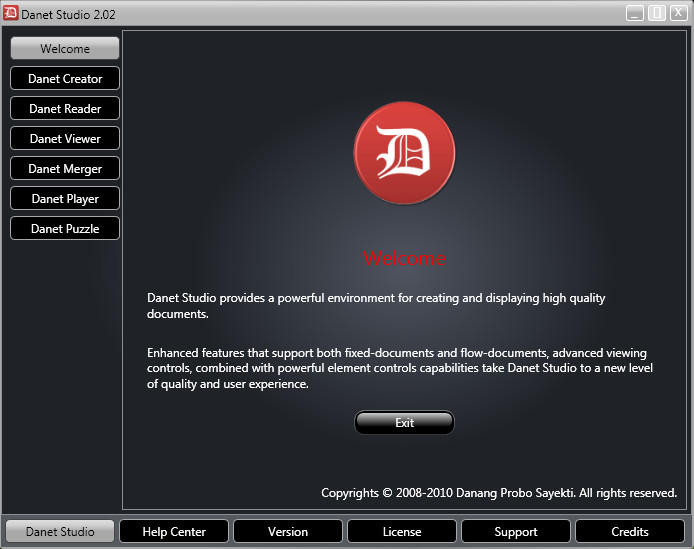Screen dimensions: 694x549
Task: Open Danet Puzzle
Action: pyautogui.click(x=65, y=228)
